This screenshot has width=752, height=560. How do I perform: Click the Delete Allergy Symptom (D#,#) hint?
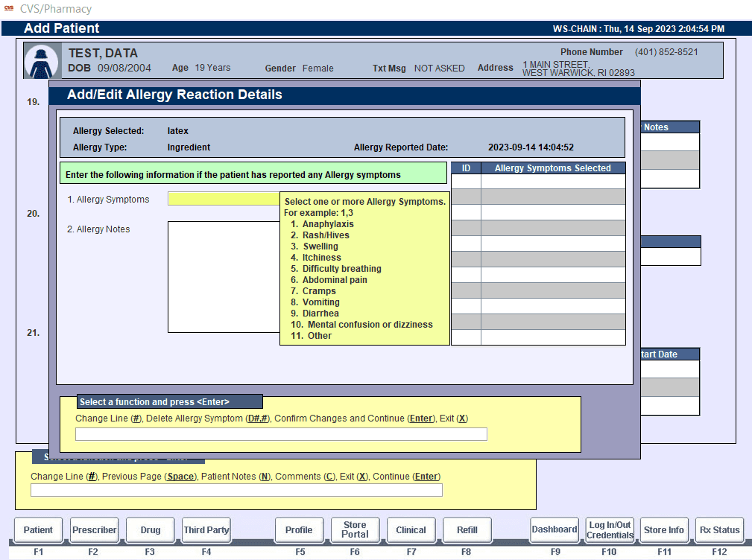click(x=209, y=419)
